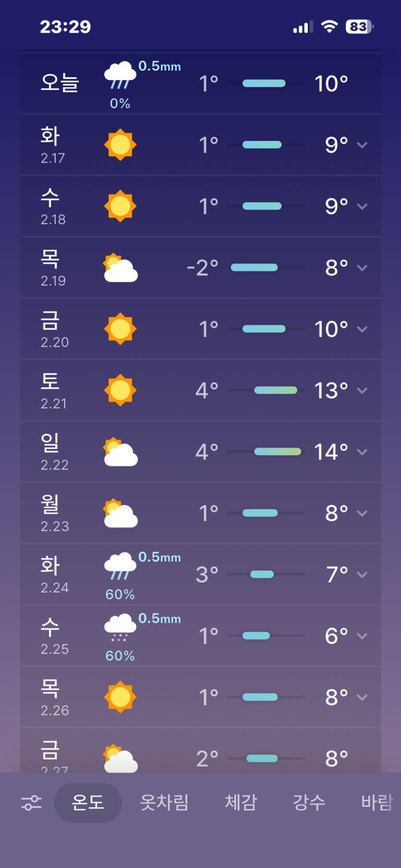The height and width of the screenshot is (868, 401).
Task: Tap the partly cloudy icon for 일 2.22
Action: click(121, 452)
